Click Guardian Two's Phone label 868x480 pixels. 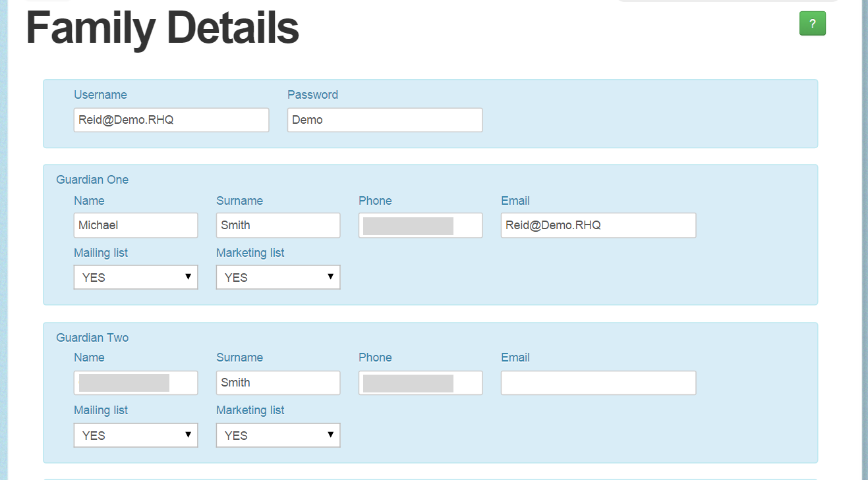(x=375, y=358)
